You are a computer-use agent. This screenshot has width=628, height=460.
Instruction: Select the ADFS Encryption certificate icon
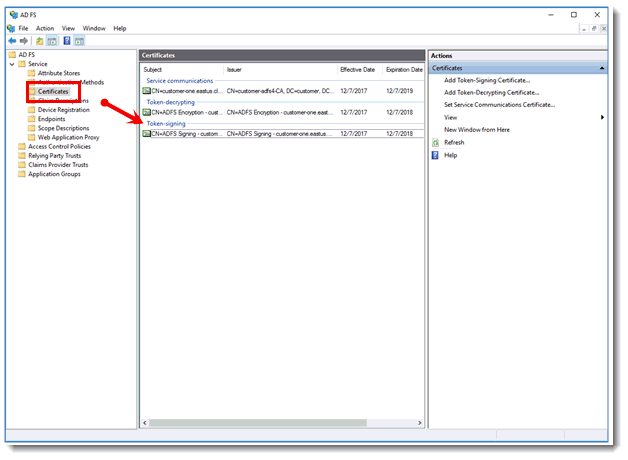[x=146, y=112]
